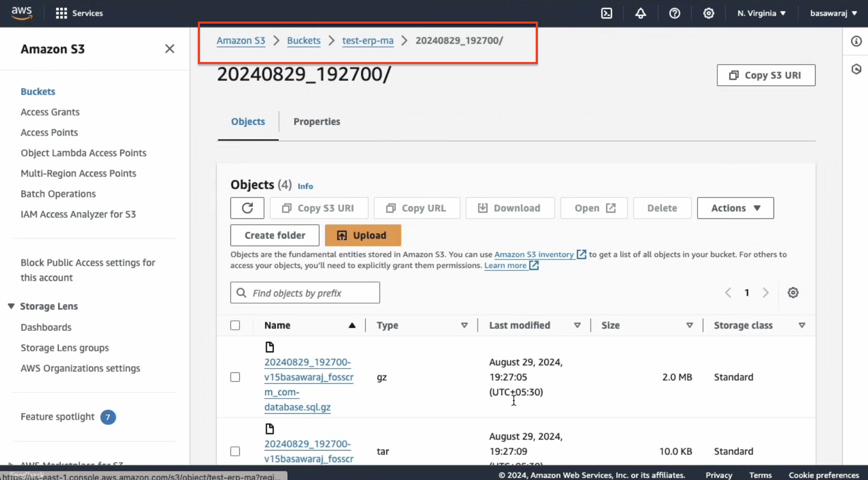
Task: Sort by Last modified column arrow
Action: pos(577,325)
